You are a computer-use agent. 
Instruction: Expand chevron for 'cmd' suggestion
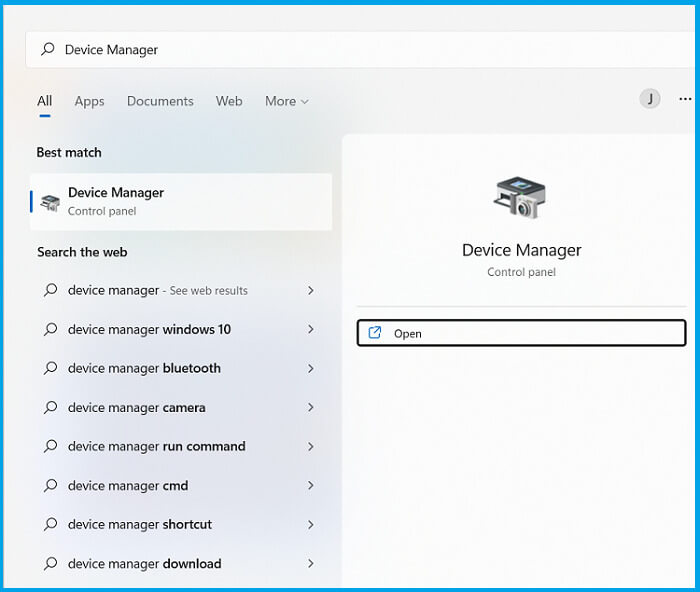311,486
